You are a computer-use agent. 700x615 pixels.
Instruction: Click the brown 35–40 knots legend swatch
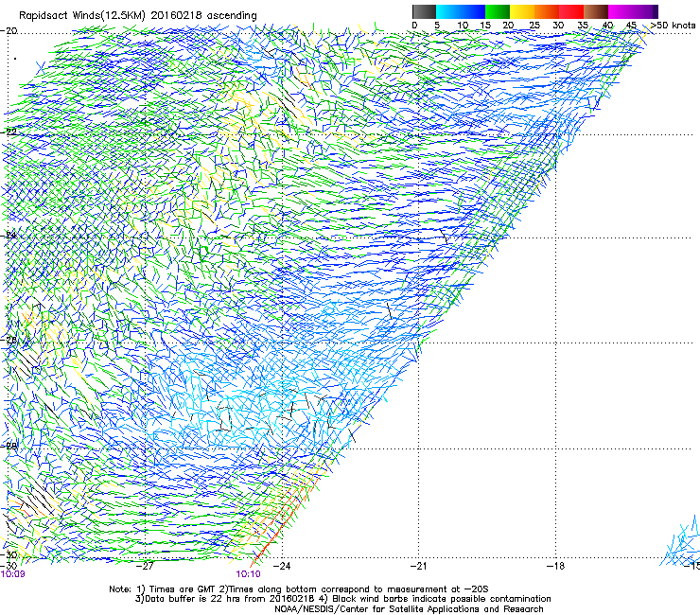596,11
